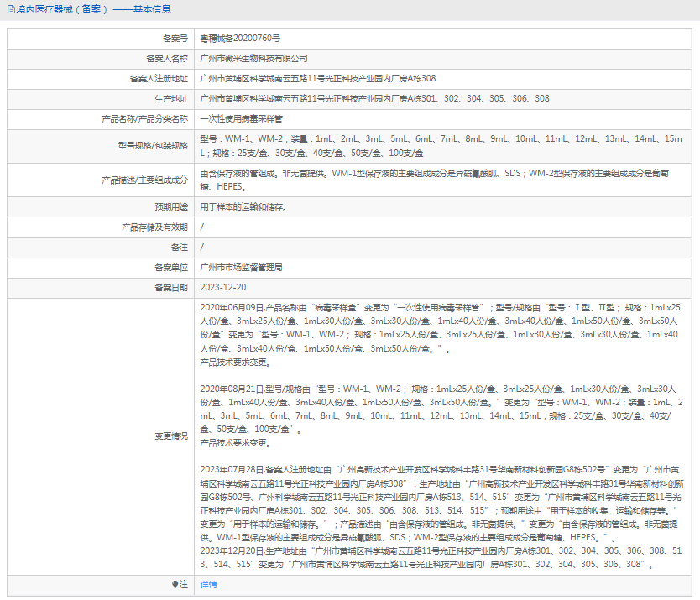
Task: Open the 详情 link in the 注 row
Action: click(x=208, y=584)
